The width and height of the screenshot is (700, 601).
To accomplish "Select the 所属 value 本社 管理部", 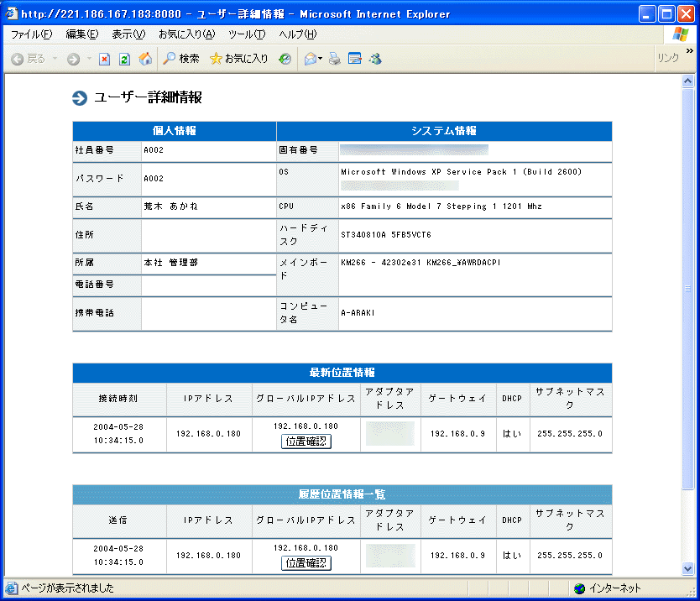I will (x=170, y=263).
